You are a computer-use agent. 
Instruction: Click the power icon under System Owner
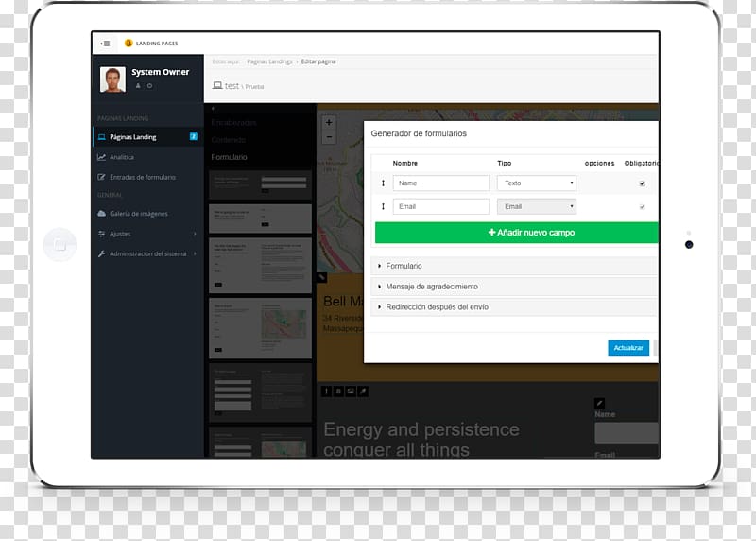150,86
